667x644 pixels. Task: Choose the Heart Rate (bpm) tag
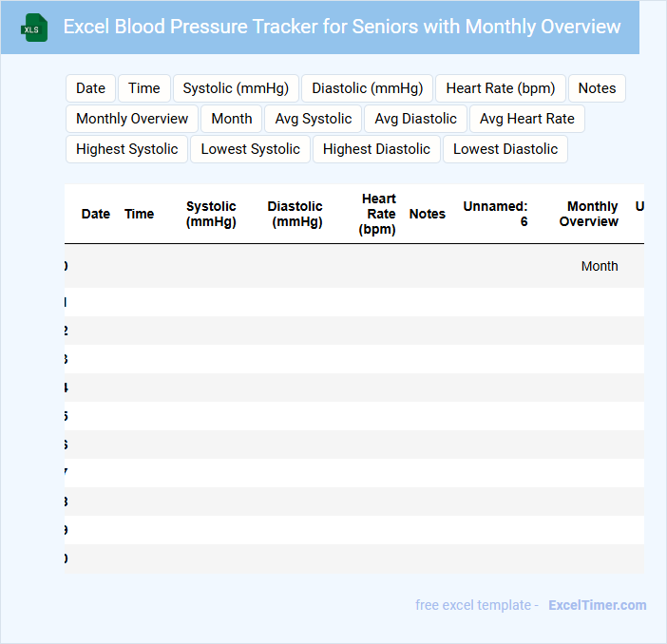click(x=501, y=88)
